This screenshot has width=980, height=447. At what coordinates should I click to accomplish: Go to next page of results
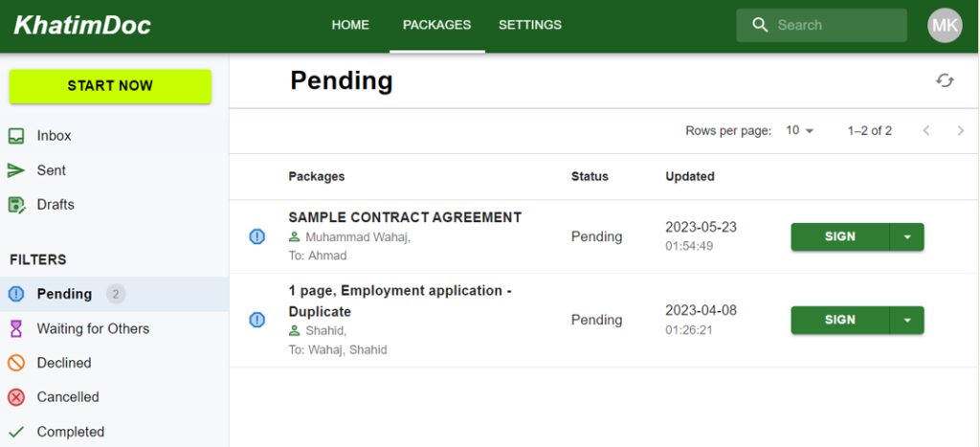(960, 131)
